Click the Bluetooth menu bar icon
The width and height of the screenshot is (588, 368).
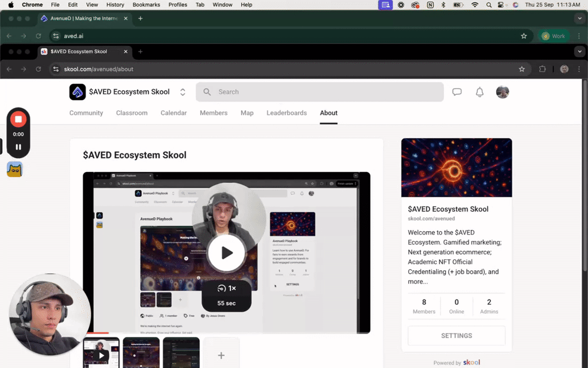coord(443,5)
